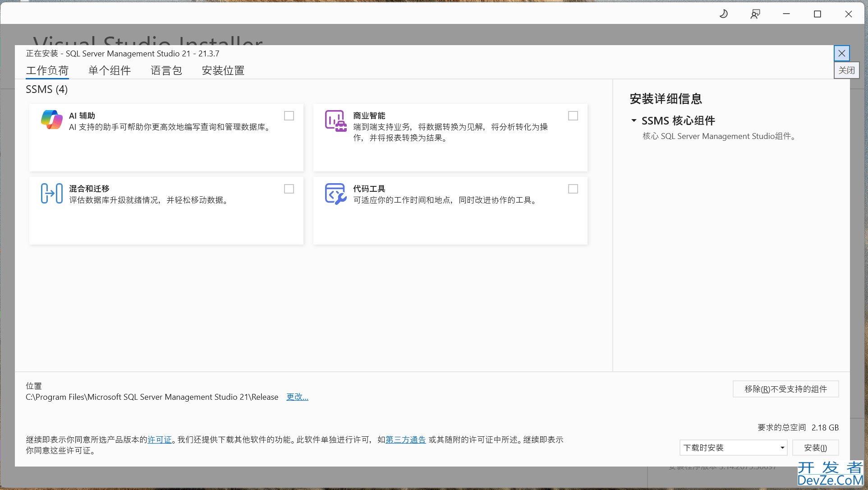Image resolution: width=868 pixels, height=490 pixels.
Task: Click the AI 辅助 description text
Action: tap(171, 127)
